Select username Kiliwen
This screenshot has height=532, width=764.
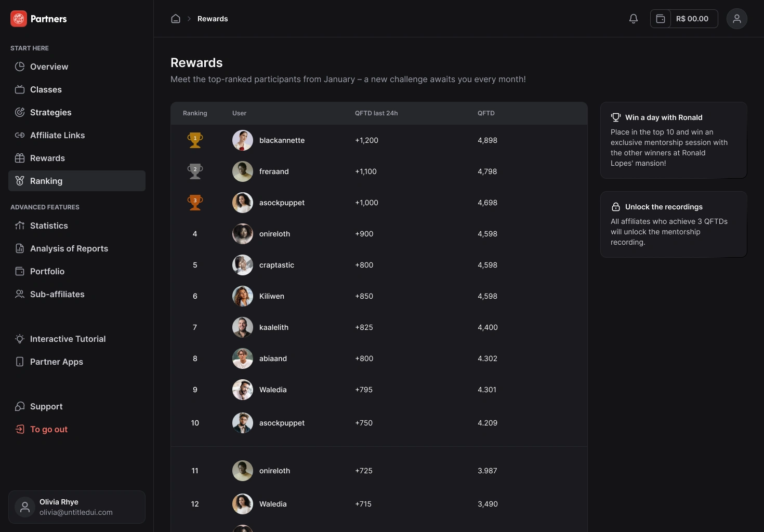click(272, 296)
